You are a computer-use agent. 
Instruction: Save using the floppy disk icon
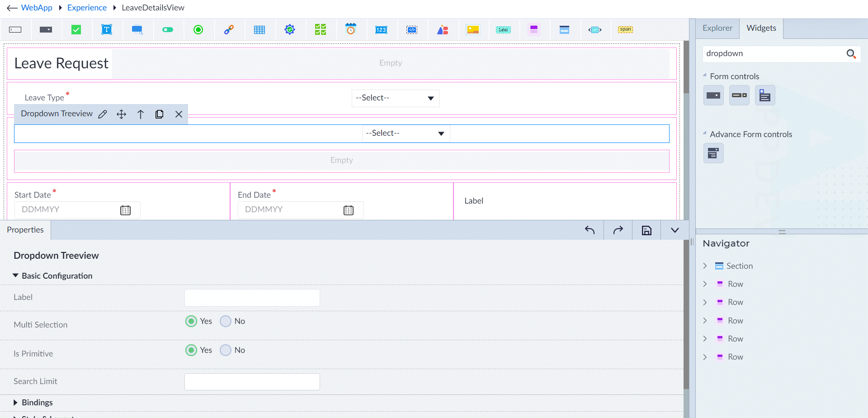[x=646, y=230]
